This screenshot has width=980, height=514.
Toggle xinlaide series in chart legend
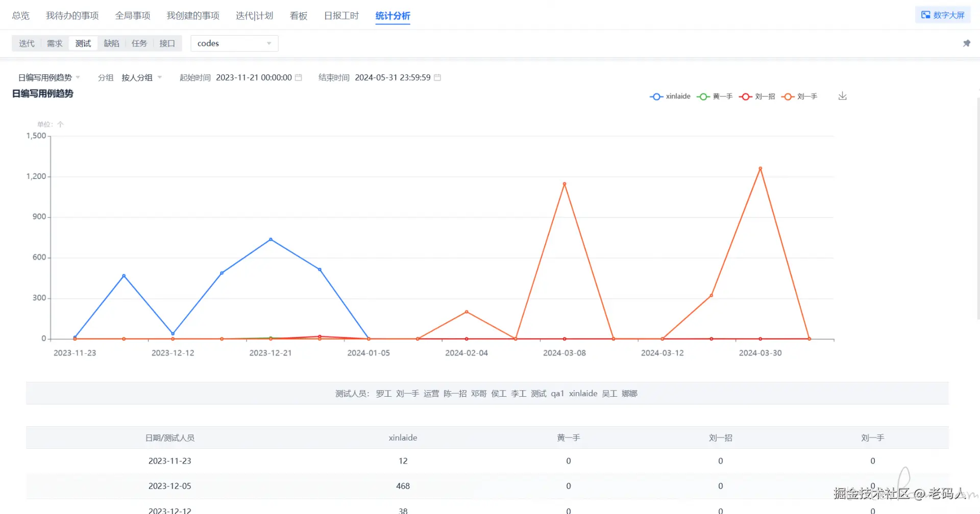[670, 96]
